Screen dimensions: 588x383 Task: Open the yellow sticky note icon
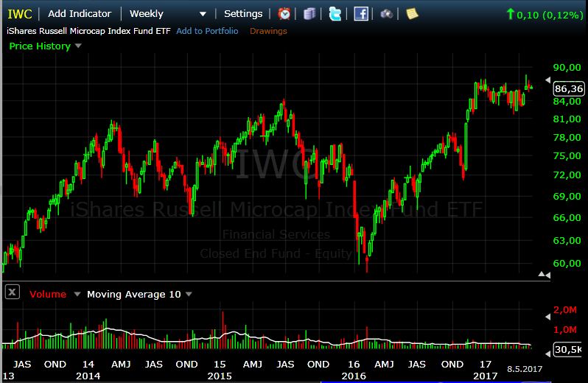[412, 14]
